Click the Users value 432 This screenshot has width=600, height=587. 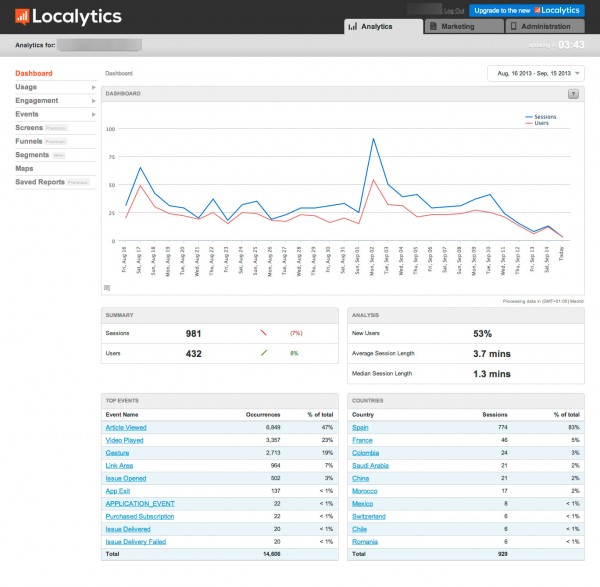pyautogui.click(x=193, y=354)
